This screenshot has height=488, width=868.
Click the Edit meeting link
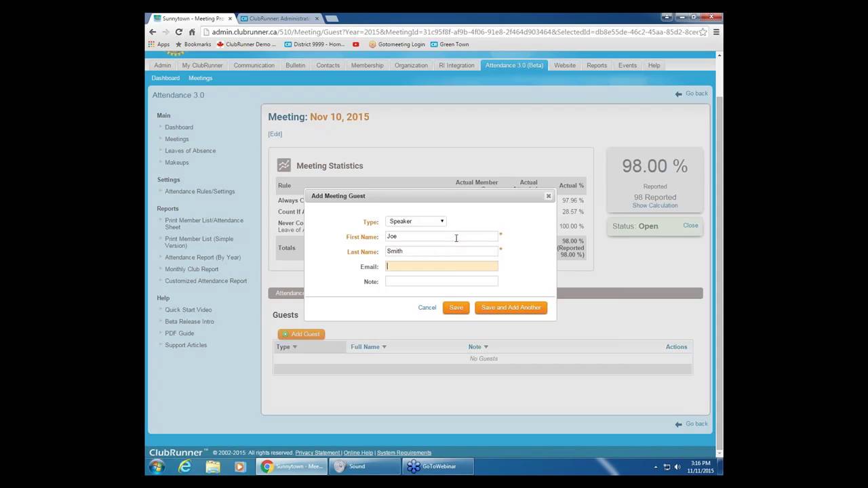coord(275,134)
